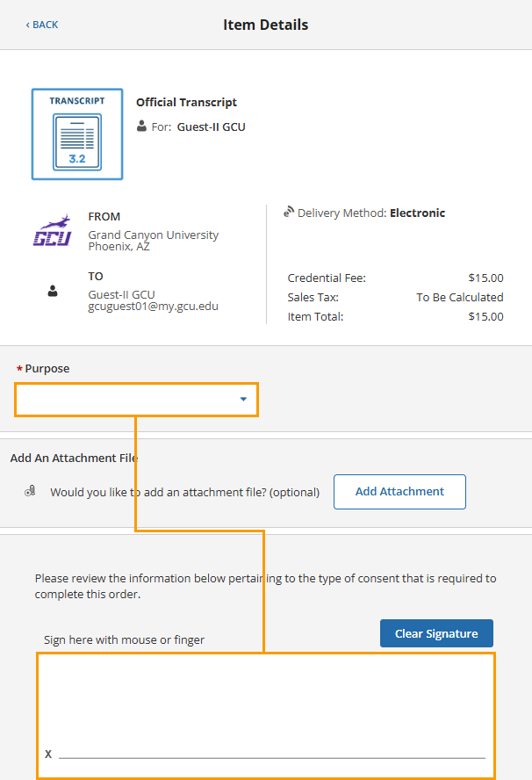Click the person icon beside For: Guest-II GCU
This screenshot has width=532, height=780.
coord(141,126)
